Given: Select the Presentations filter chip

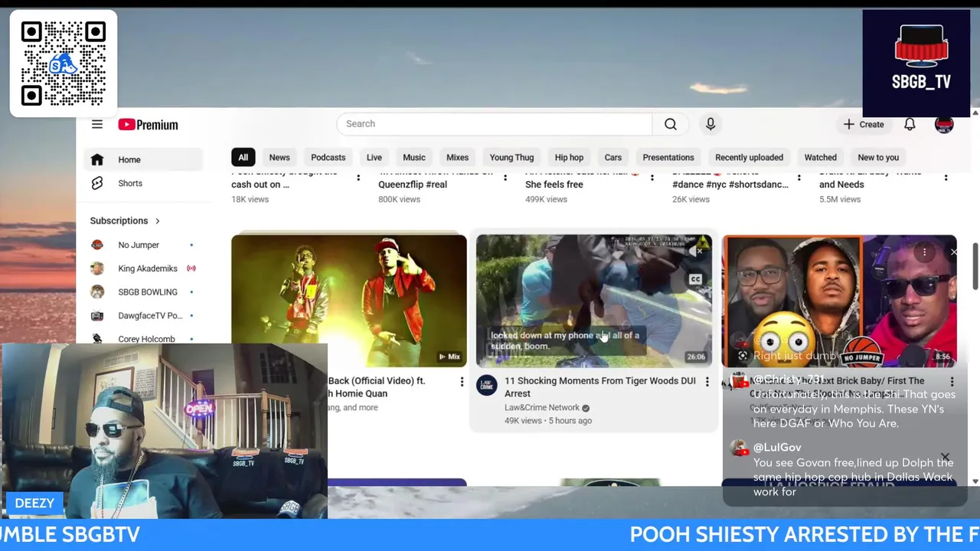Looking at the screenshot, I should [668, 158].
